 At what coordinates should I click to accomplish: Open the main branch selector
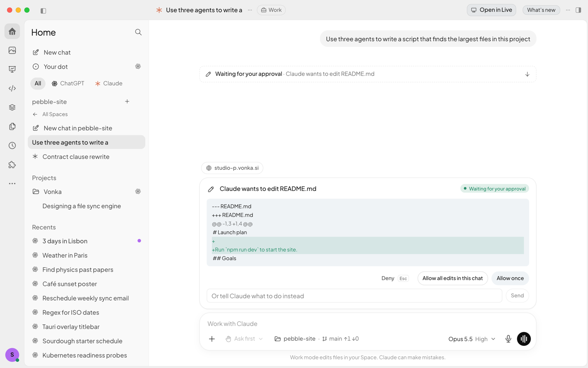coord(340,339)
